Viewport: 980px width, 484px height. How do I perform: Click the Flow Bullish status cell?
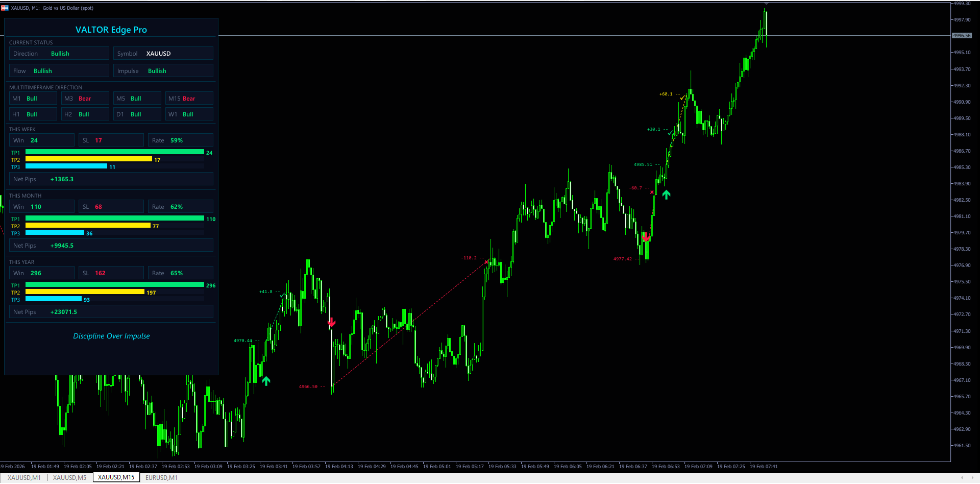[x=59, y=71]
